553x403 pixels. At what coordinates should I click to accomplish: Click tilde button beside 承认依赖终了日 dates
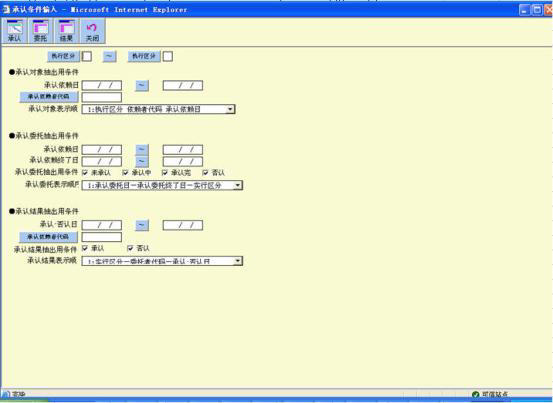142,161
